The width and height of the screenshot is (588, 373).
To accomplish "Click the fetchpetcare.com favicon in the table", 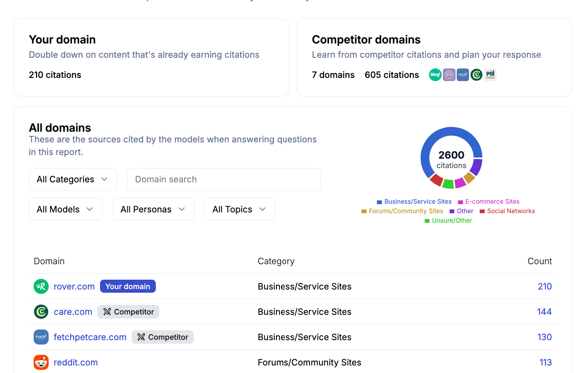I will (41, 337).
